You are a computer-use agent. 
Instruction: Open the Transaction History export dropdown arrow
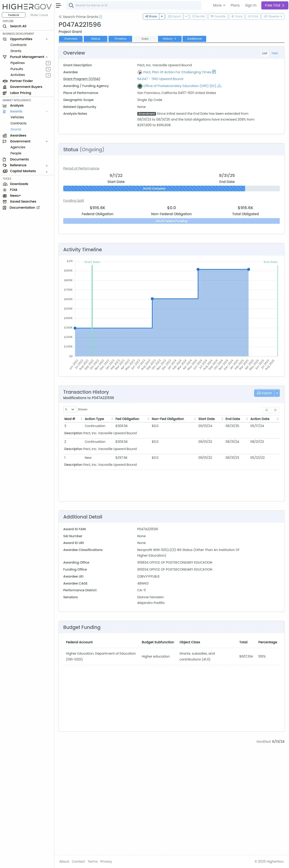[277, 393]
